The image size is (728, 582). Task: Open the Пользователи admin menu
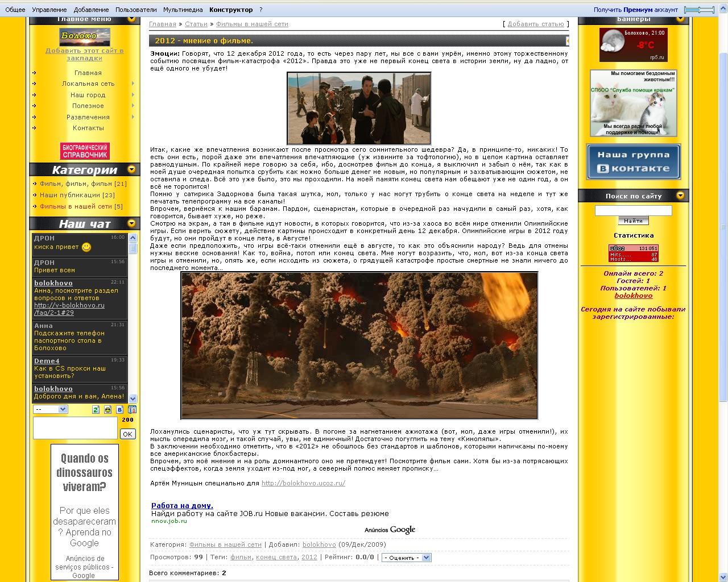click(136, 10)
